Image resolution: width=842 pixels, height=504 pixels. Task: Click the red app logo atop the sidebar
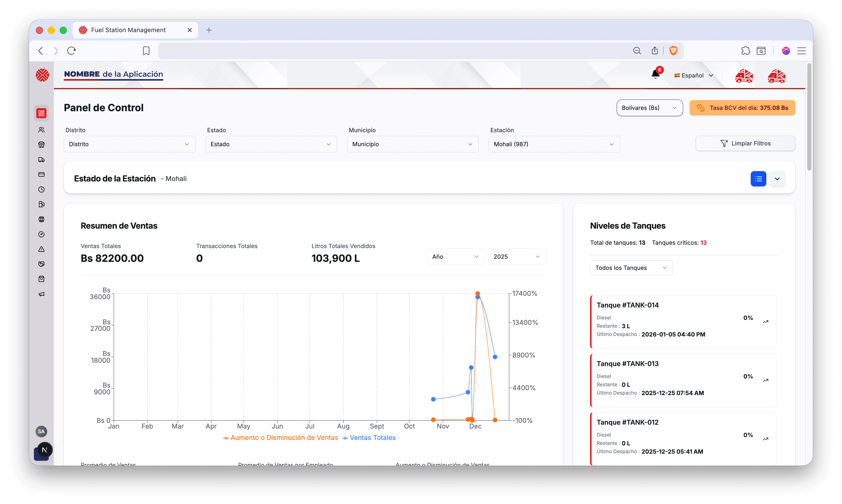point(43,75)
